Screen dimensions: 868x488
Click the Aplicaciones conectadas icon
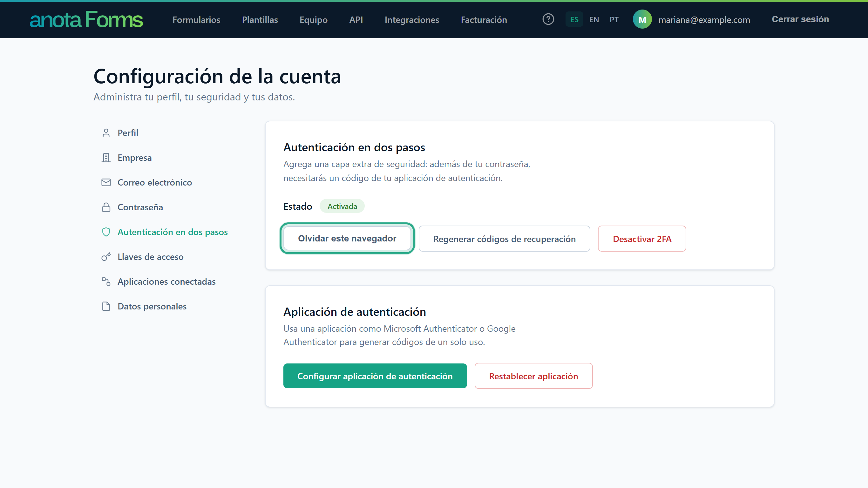[x=106, y=281]
